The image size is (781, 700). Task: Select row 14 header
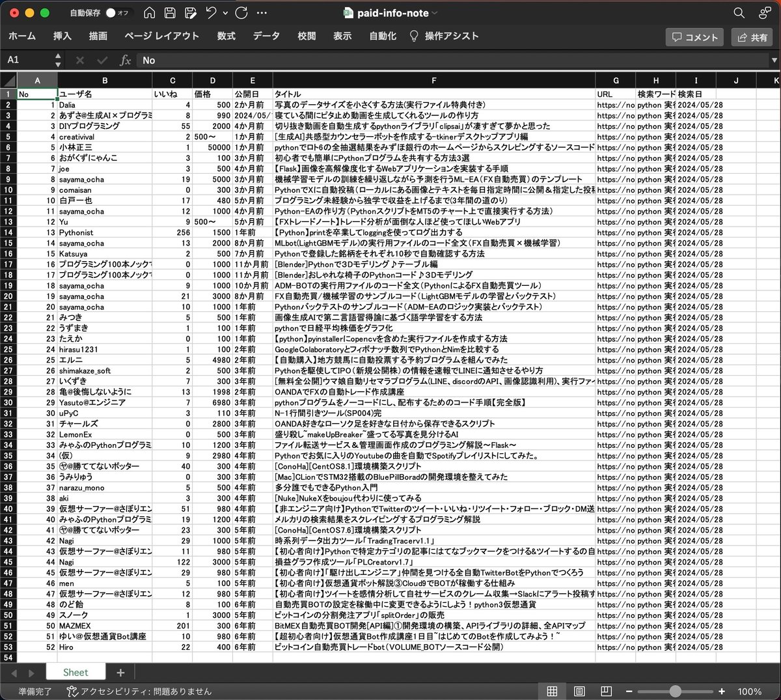(8, 232)
